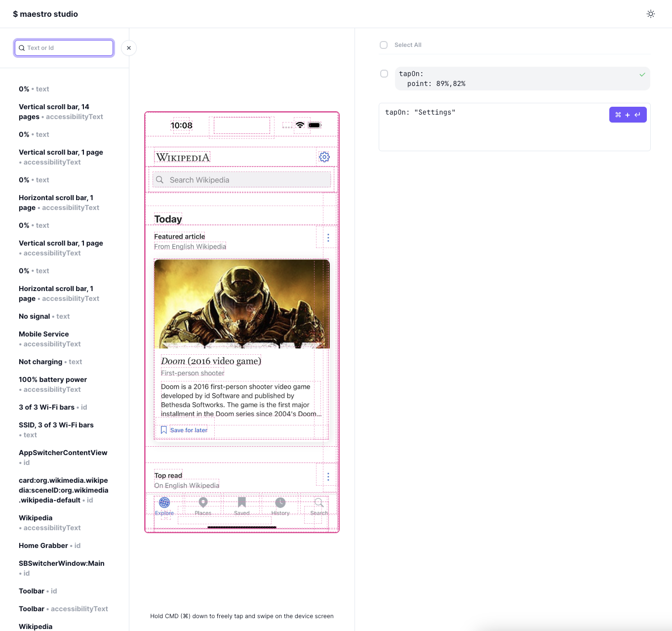672x631 pixels.
Task: Click the Wi-Fi status icon on device
Action: (x=300, y=125)
